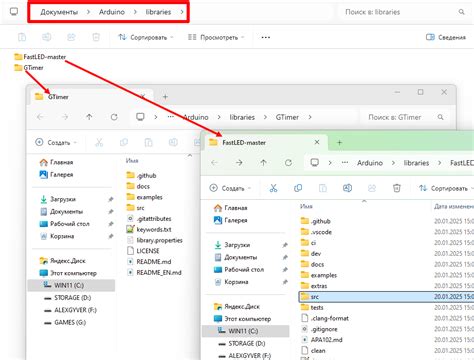Select Этот компьютер in FastLED-master sidebar

click(x=243, y=319)
